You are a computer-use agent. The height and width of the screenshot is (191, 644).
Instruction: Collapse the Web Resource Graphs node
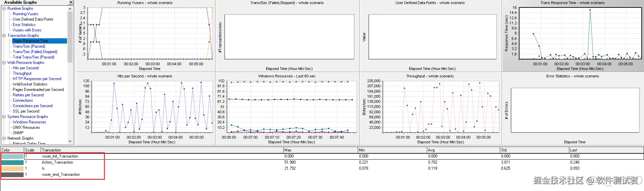[x=4, y=63]
